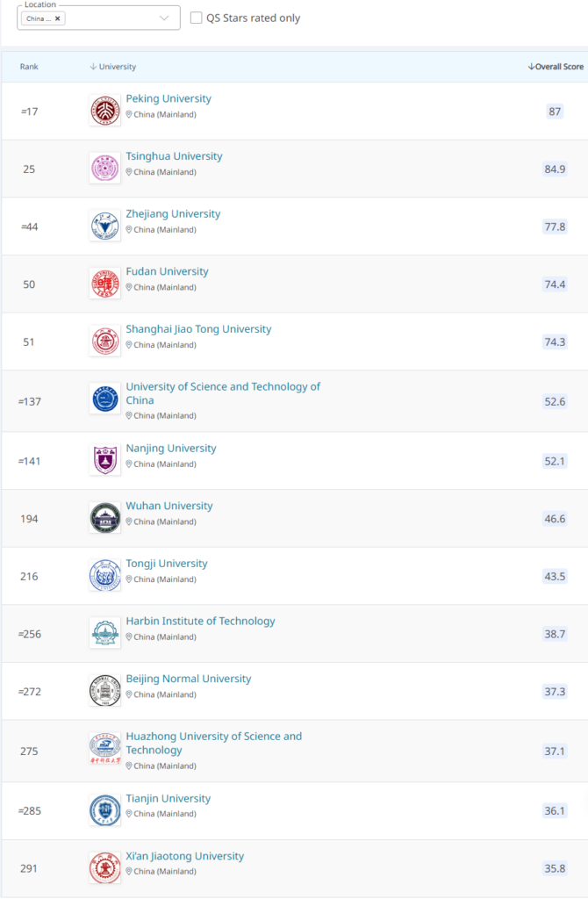Screen dimensions: 588x899
Task: Click the Zhejiang University logo icon
Action: [105, 226]
